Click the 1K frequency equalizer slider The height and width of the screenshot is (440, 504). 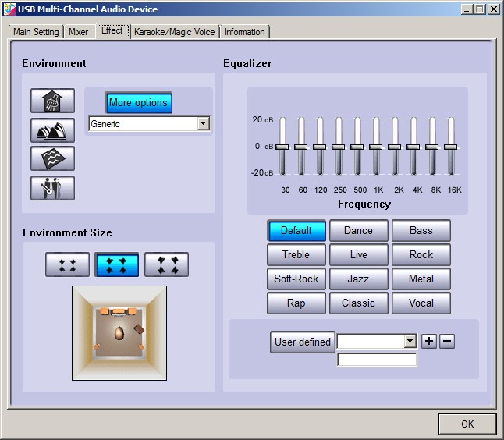pyautogui.click(x=376, y=146)
